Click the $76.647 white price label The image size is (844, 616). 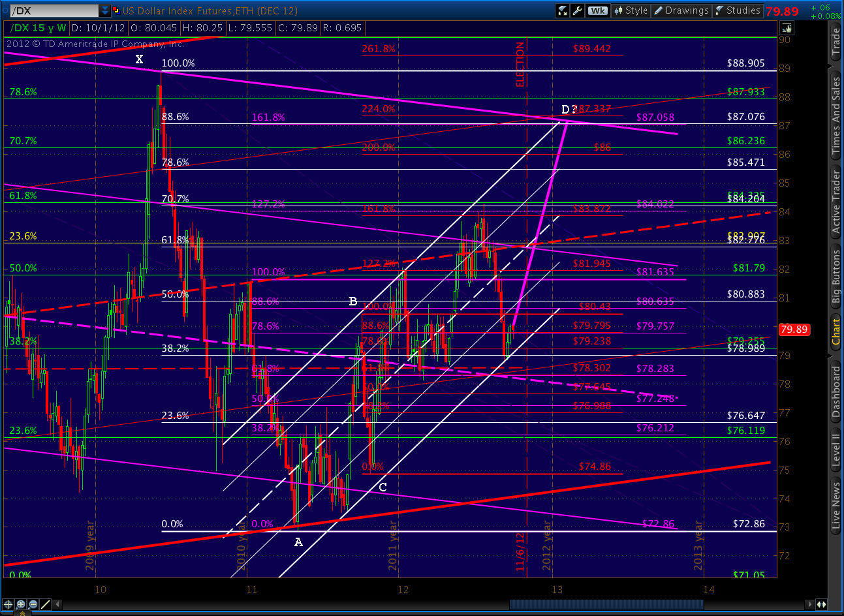(x=746, y=416)
